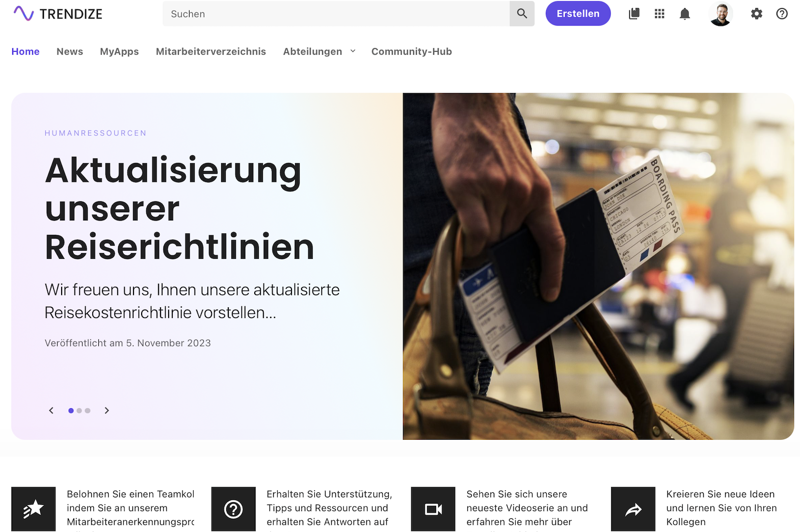Image resolution: width=800 pixels, height=532 pixels.
Task: Open the library pages icon
Action: click(x=634, y=14)
